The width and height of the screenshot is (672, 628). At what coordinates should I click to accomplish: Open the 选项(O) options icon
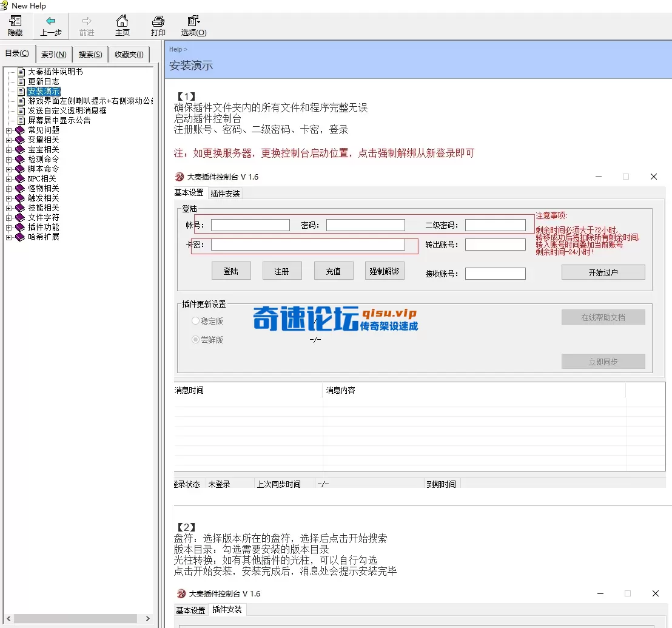point(192,25)
